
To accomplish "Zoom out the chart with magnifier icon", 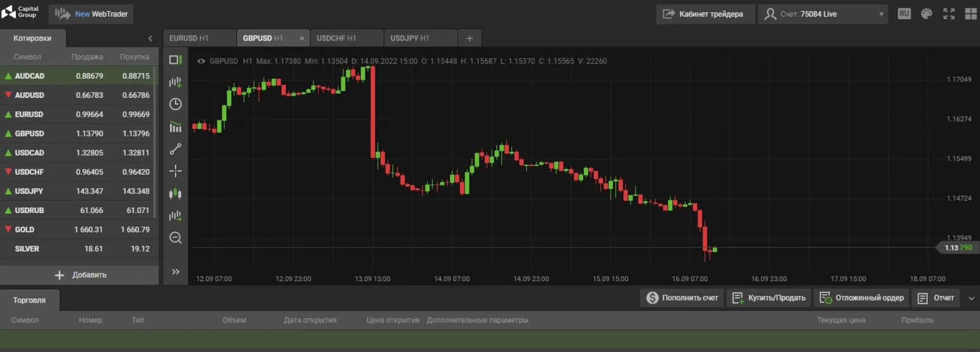I will pos(176,238).
